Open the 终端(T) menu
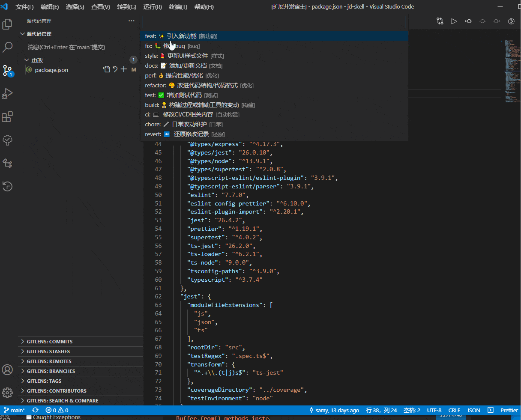Image resolution: width=521 pixels, height=420 pixels. pos(178,7)
